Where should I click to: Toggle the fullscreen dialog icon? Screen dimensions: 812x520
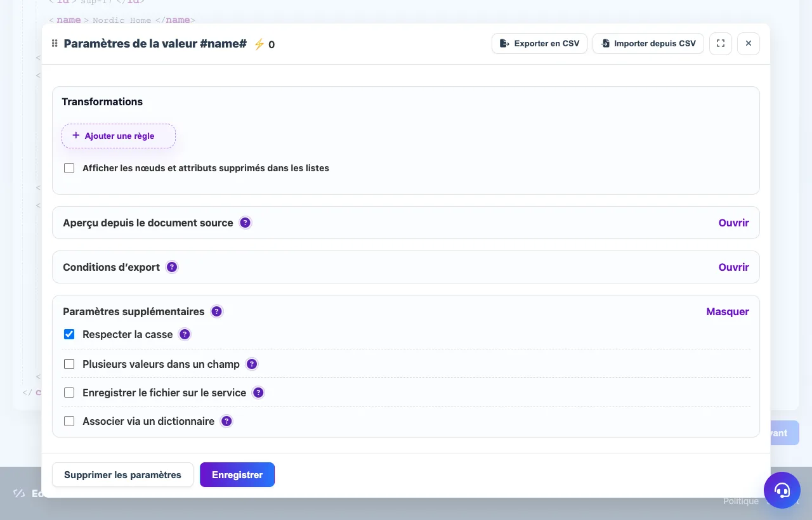point(721,44)
